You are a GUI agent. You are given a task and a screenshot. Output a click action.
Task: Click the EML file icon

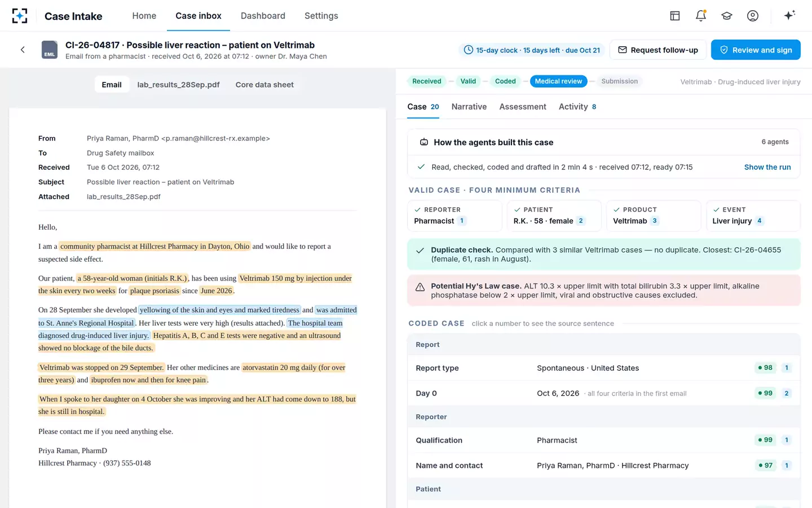pyautogui.click(x=50, y=50)
